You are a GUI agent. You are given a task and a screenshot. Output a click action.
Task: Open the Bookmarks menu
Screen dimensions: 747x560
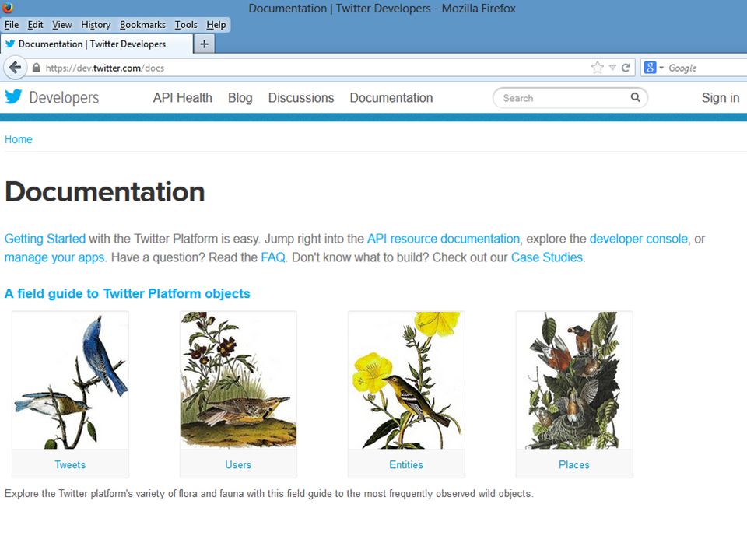(x=142, y=25)
